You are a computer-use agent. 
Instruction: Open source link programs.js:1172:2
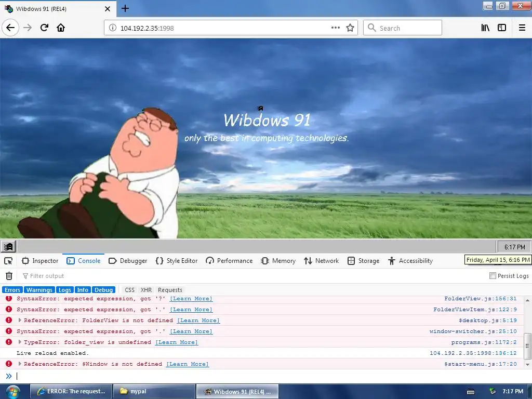[x=484, y=342]
